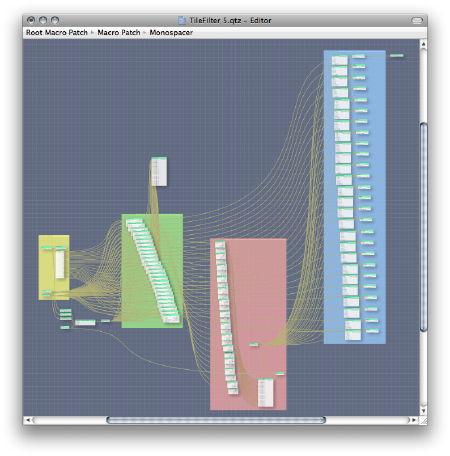Image resolution: width=450 pixels, height=456 pixels.
Task: Select the small patch right of blue group
Action: point(397,55)
